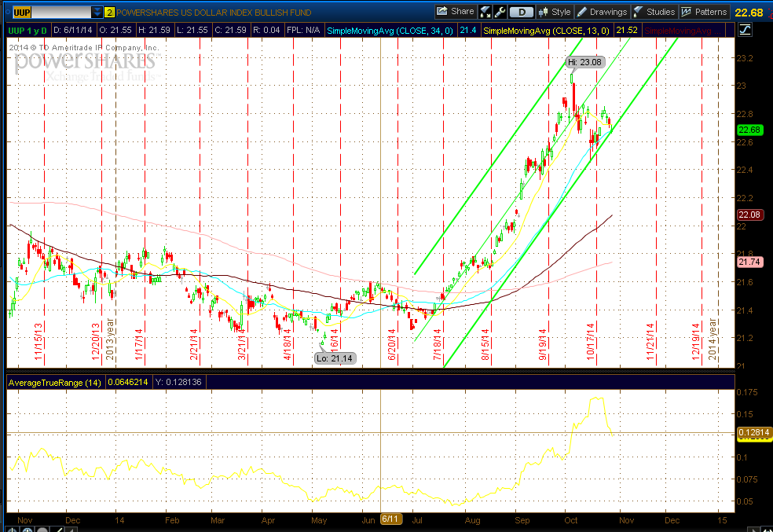Screen dimensions: 773x532
Task: Click the UUP symbol input field
Action: (x=52, y=13)
